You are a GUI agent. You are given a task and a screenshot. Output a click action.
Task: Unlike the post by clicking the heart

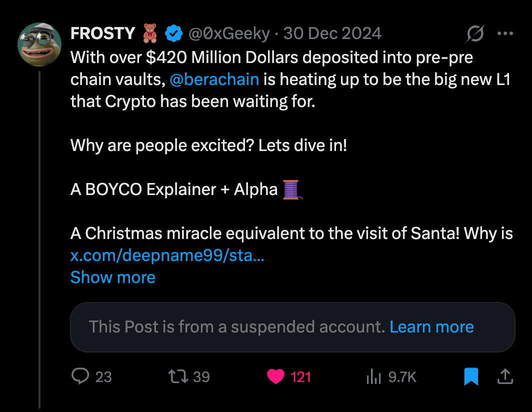pyautogui.click(x=275, y=376)
